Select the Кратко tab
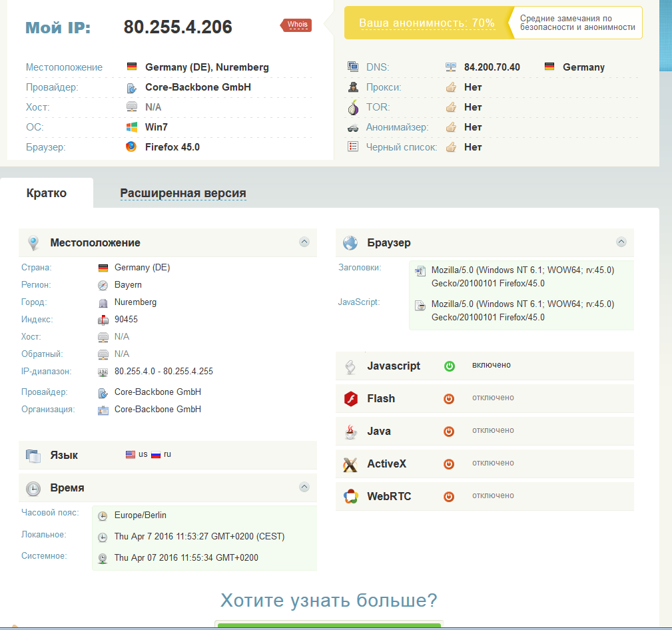Screen dimensions: 672x630 pyautogui.click(x=47, y=194)
